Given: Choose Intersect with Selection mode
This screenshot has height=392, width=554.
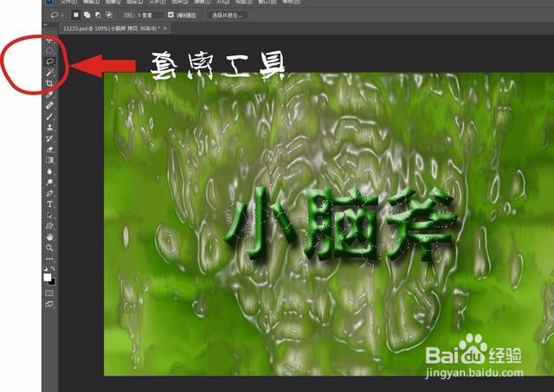Looking at the screenshot, I should coord(109,16).
